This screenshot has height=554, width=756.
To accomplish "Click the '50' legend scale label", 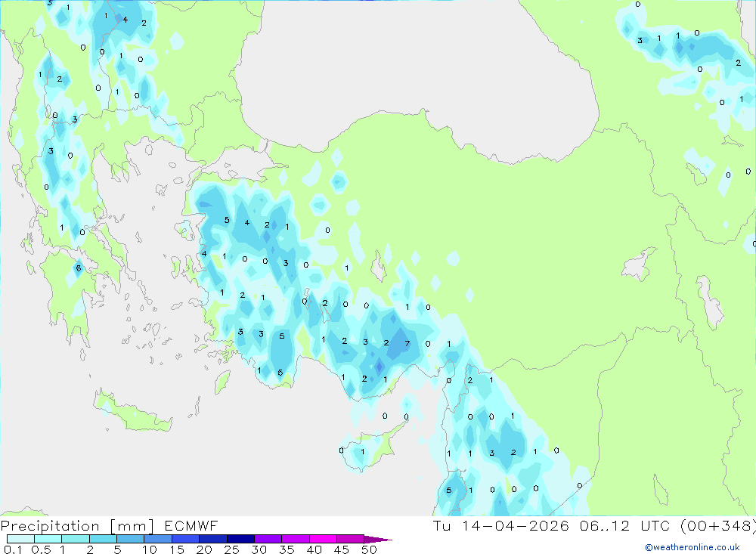I will tap(369, 549).
